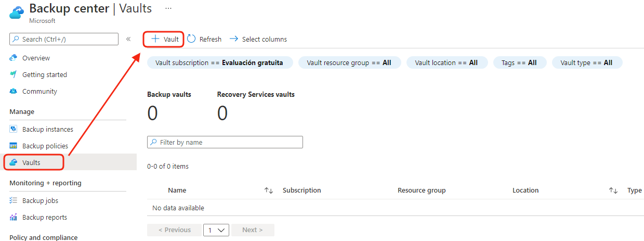Image resolution: width=644 pixels, height=241 pixels.
Task: Click the 'No data available' row
Action: [x=396, y=208]
